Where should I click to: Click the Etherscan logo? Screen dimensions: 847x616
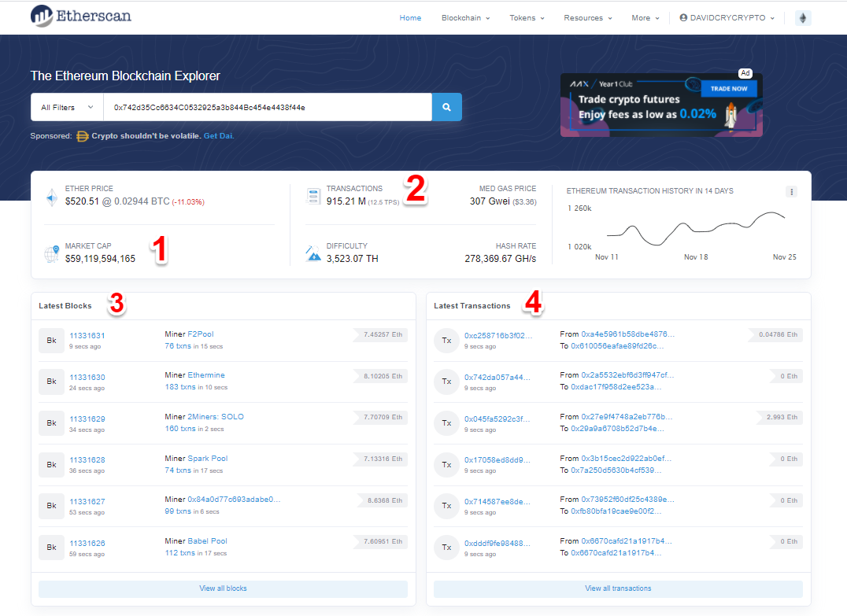click(80, 16)
